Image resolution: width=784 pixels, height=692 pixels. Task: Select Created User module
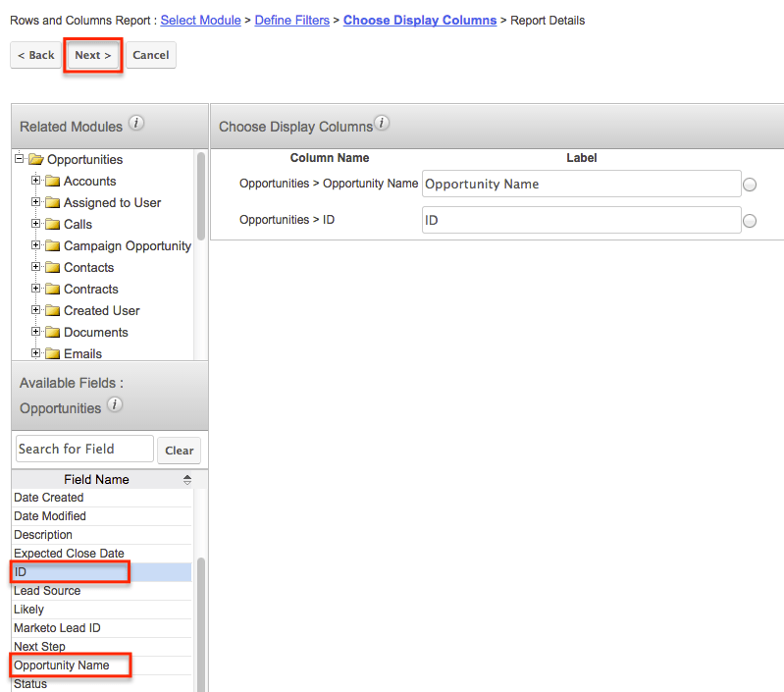[x=102, y=310]
